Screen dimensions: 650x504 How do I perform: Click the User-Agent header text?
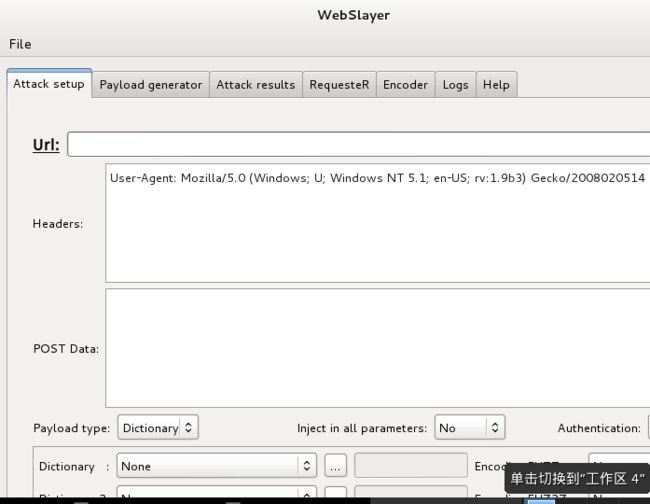(x=377, y=178)
